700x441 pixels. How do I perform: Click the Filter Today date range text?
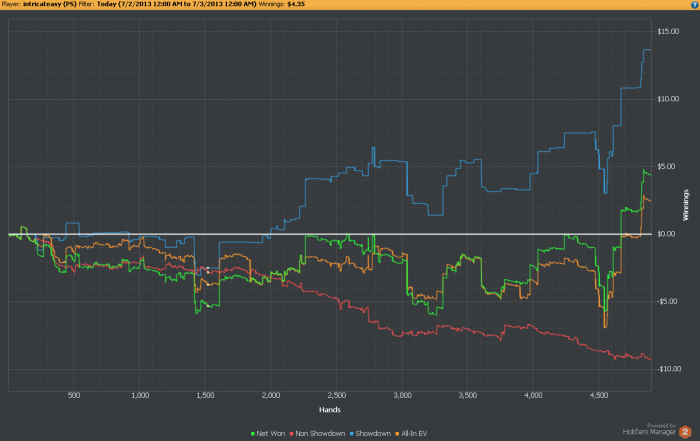(x=177, y=4)
